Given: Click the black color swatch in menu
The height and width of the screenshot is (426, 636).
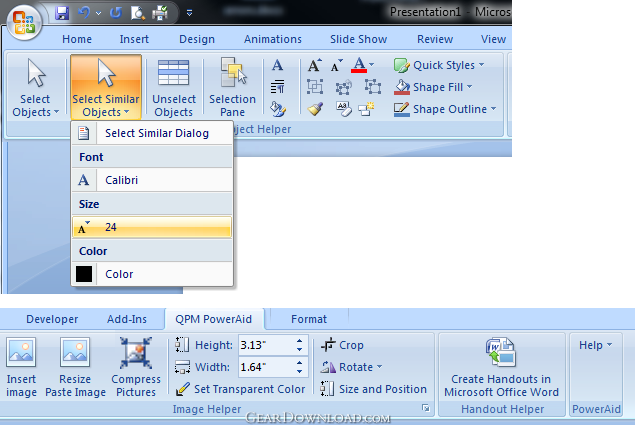Looking at the screenshot, I should point(84,274).
